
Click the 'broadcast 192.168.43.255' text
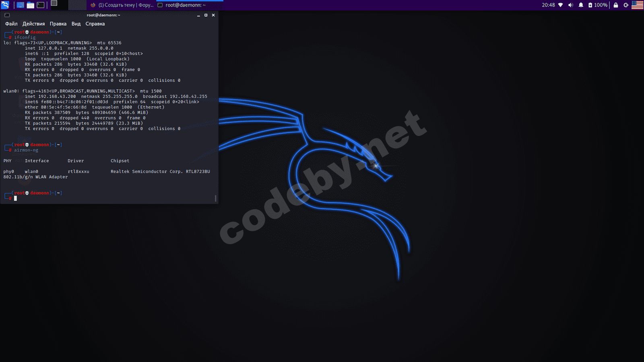pyautogui.click(x=175, y=97)
